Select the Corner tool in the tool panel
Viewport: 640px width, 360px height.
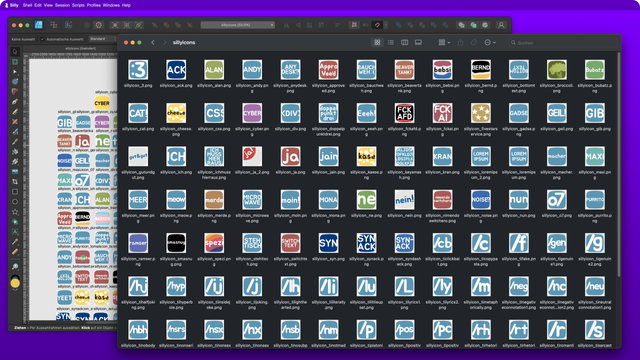[x=15, y=91]
